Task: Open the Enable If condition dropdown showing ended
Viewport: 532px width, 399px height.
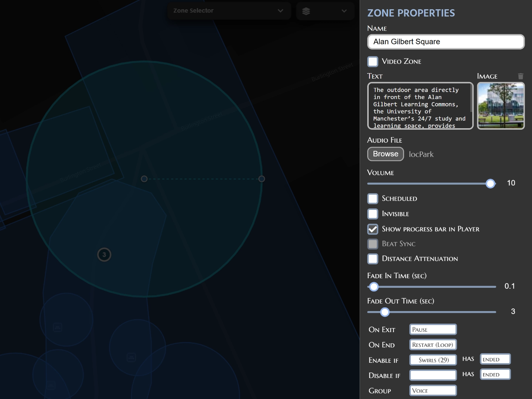Action: coord(495,359)
